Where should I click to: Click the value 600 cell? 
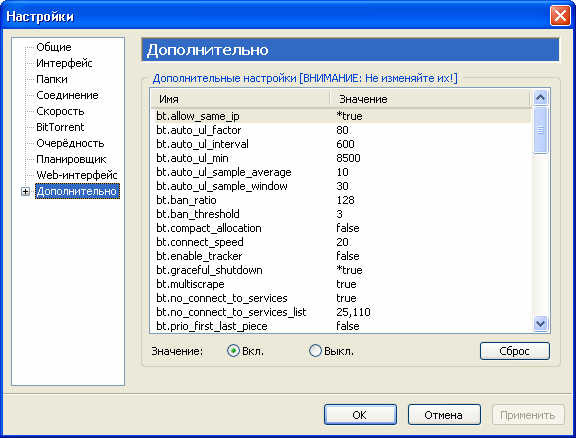pyautogui.click(x=345, y=144)
